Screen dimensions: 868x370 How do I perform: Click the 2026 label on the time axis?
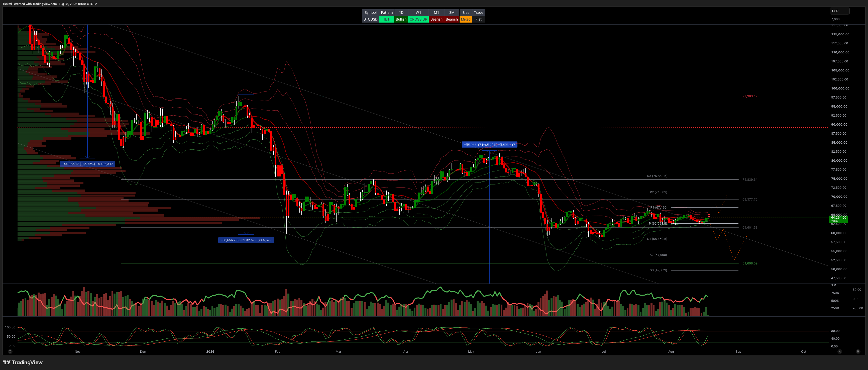(210, 351)
